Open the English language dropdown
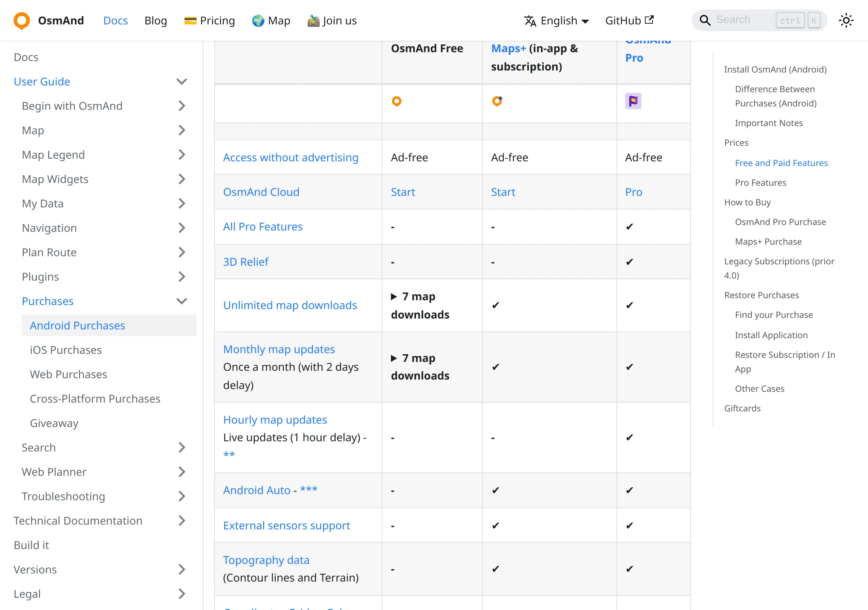The height and width of the screenshot is (610, 868). [x=556, y=20]
